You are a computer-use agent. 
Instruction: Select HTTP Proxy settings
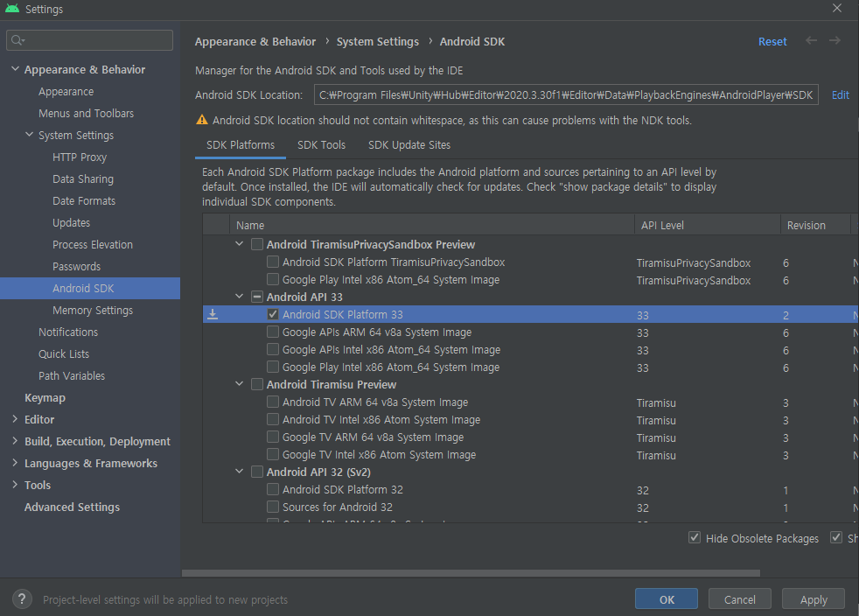pos(80,157)
